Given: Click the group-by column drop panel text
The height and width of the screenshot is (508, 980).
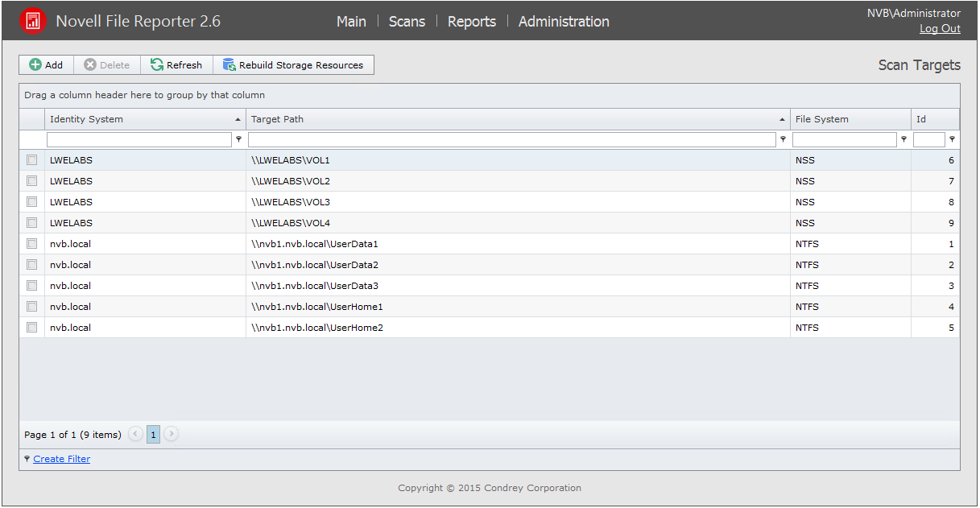Looking at the screenshot, I should click(x=144, y=95).
